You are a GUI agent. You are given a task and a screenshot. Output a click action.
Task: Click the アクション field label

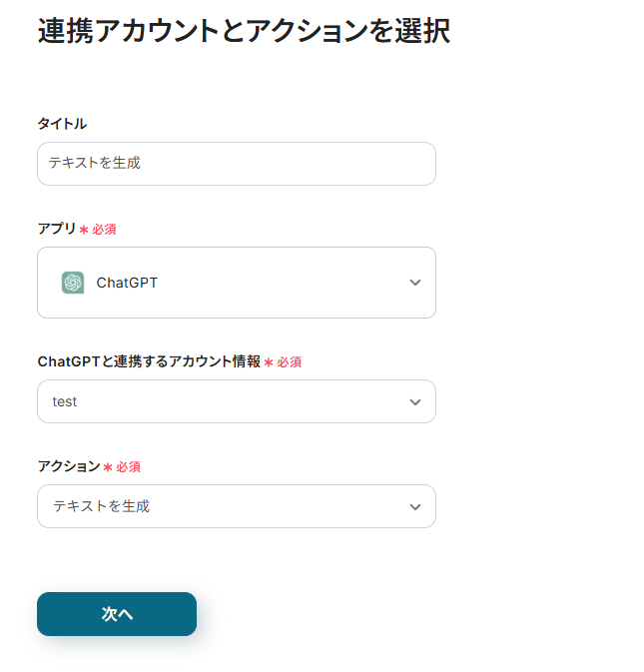69,466
